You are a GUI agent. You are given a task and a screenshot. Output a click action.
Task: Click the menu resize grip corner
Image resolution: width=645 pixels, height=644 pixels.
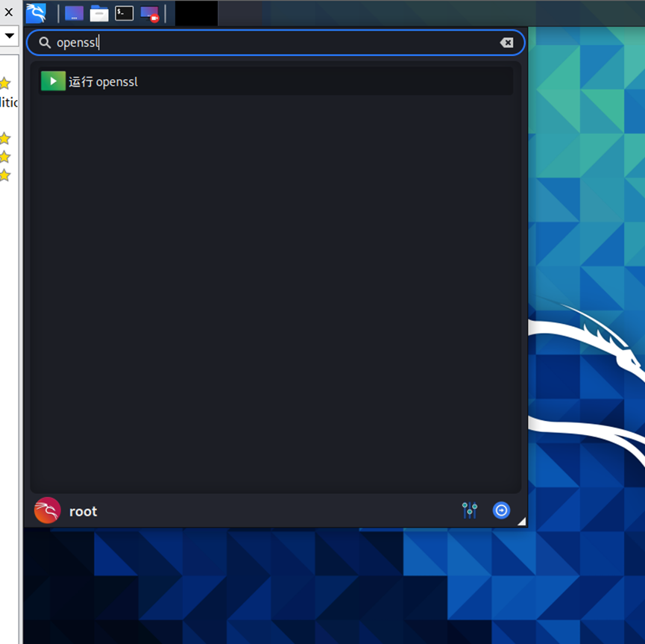[522, 522]
